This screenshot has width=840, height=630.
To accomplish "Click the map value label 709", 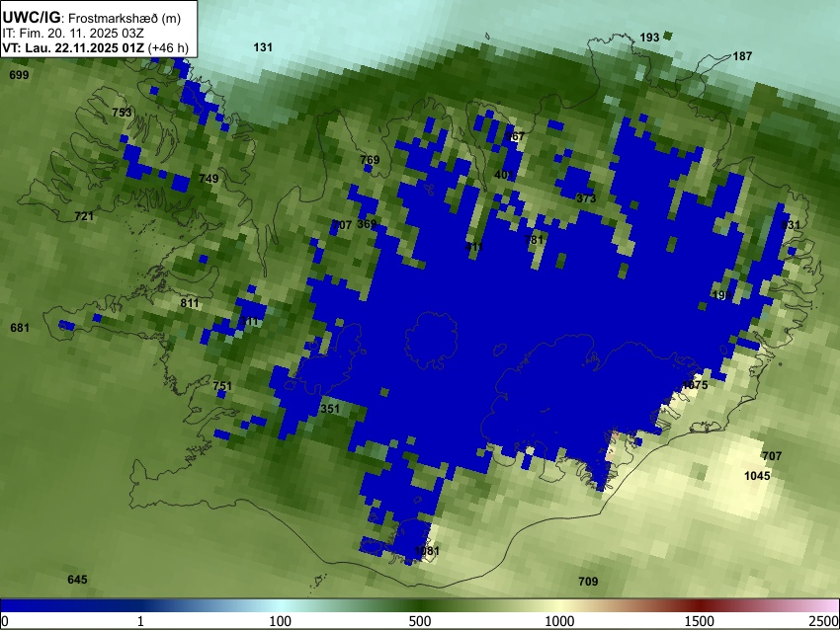I will pyautogui.click(x=588, y=582).
